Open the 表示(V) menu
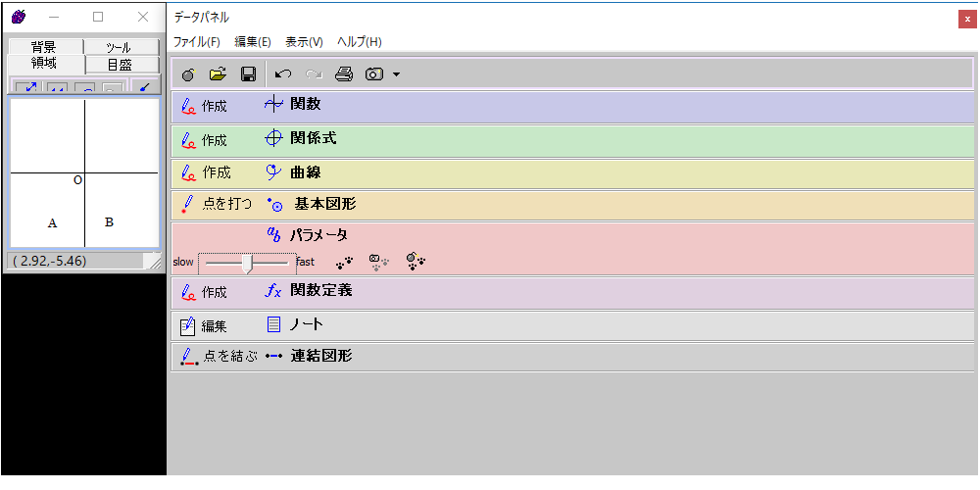The image size is (980, 490). tap(304, 42)
